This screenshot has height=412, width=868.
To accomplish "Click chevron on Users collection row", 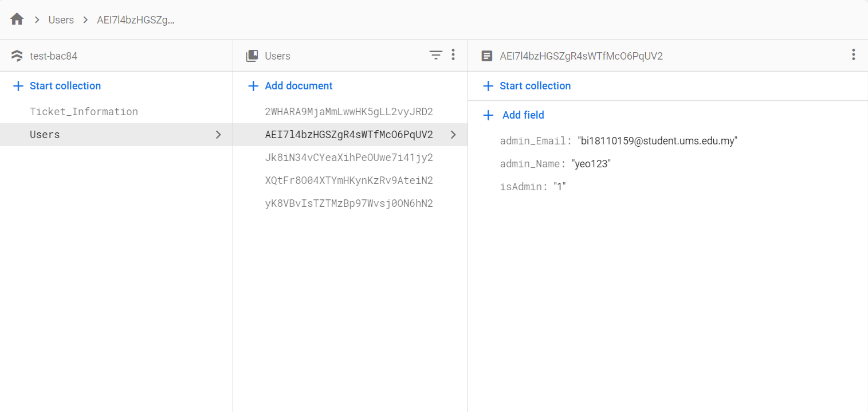I will pyautogui.click(x=218, y=135).
